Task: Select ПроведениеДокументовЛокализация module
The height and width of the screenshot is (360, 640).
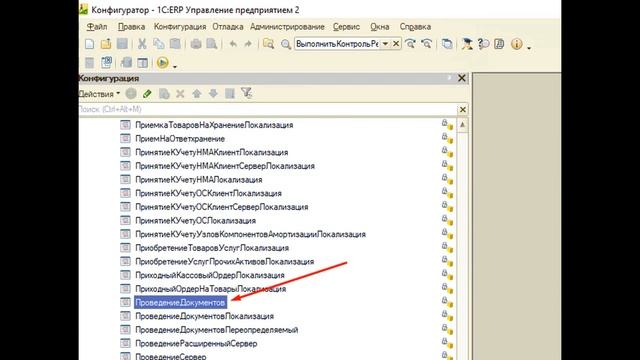Action: click(204, 316)
